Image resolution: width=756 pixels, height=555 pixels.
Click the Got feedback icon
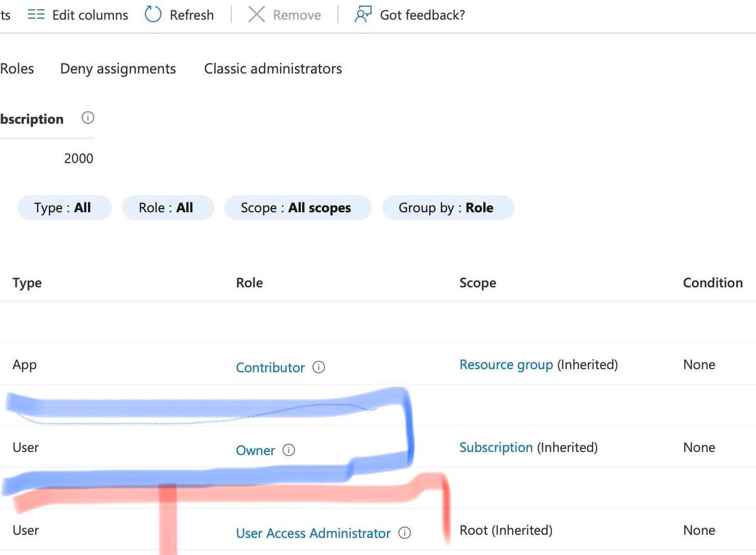tap(363, 14)
